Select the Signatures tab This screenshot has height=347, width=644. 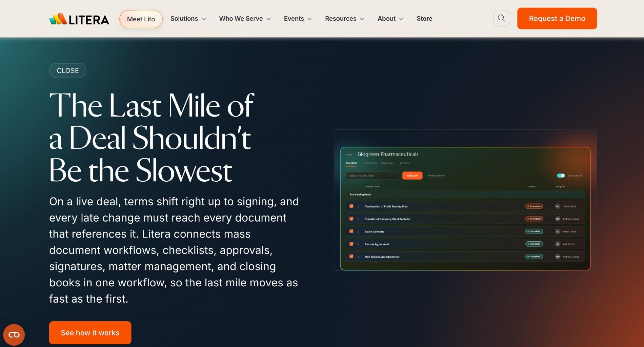point(387,163)
